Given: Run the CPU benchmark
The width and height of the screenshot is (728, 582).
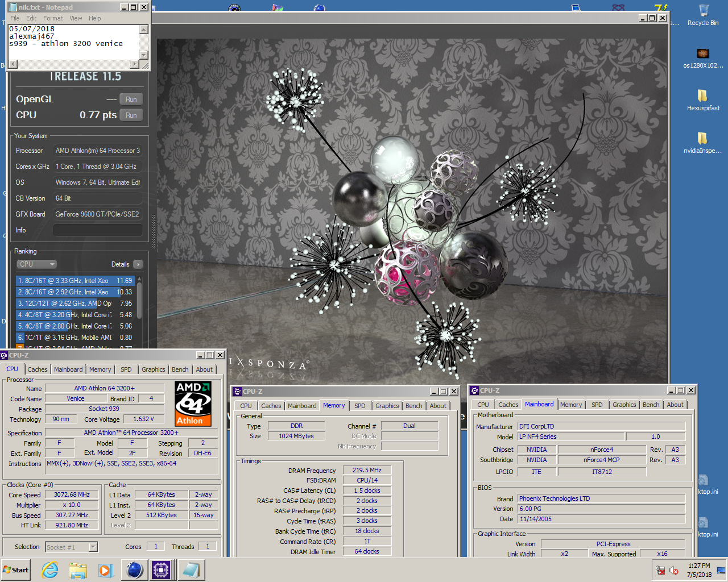Looking at the screenshot, I should coord(131,115).
